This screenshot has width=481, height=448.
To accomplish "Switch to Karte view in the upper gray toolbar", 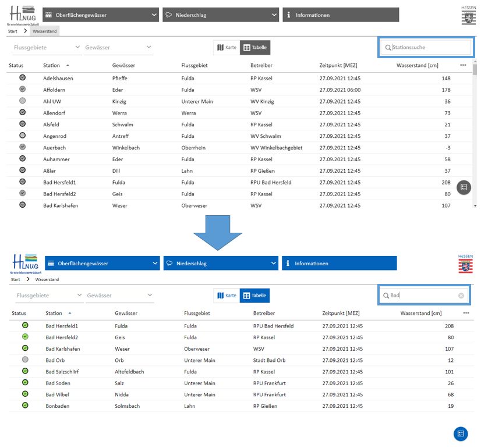I will point(227,48).
